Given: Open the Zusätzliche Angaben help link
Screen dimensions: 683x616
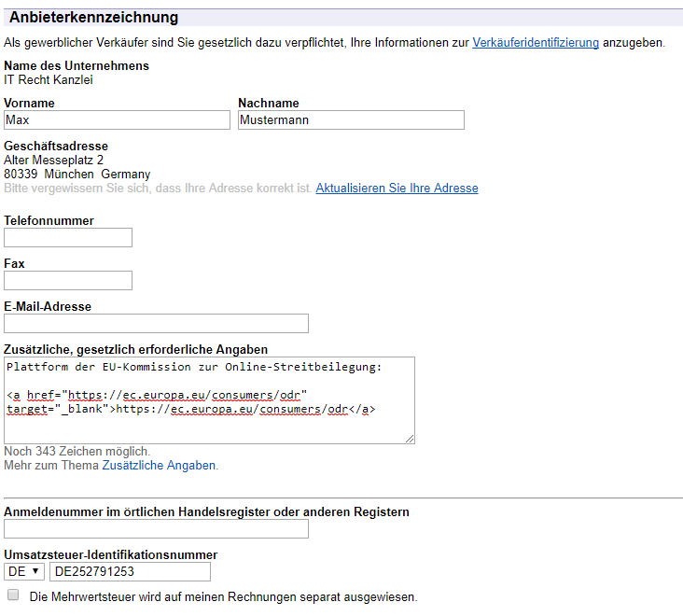Looking at the screenshot, I should point(159,466).
